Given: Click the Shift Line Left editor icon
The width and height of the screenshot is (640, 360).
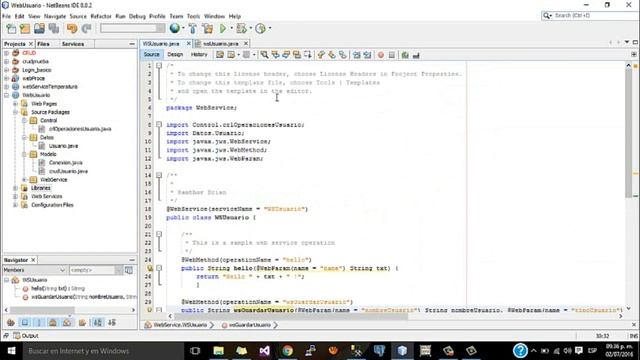Looking at the screenshot, I should click(356, 55).
